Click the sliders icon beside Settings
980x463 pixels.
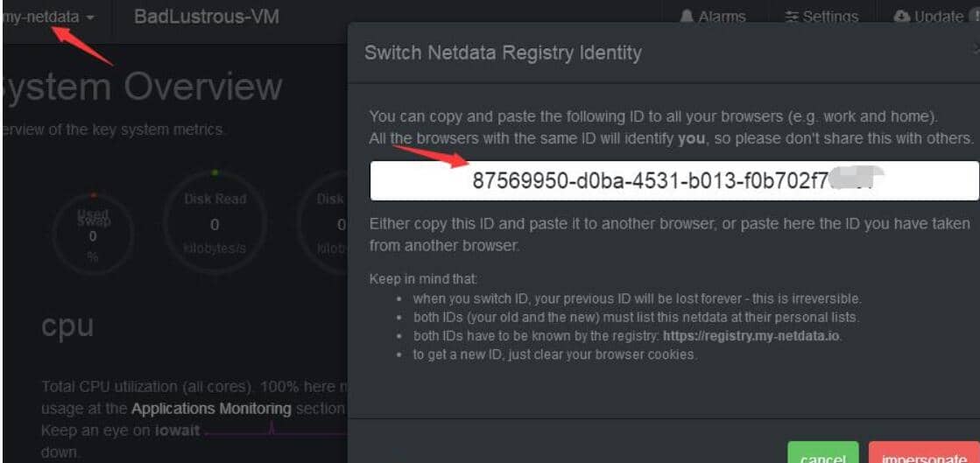click(x=792, y=17)
